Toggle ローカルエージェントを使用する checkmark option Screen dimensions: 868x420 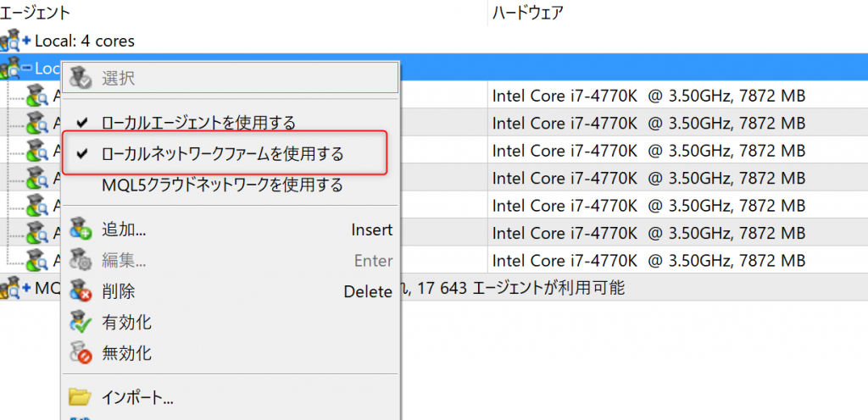coord(198,124)
